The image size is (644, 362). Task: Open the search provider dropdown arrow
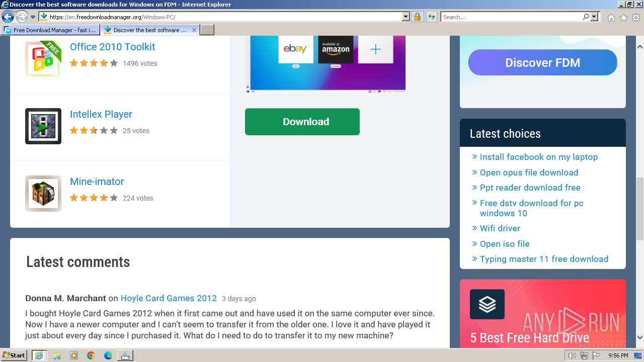pos(594,17)
